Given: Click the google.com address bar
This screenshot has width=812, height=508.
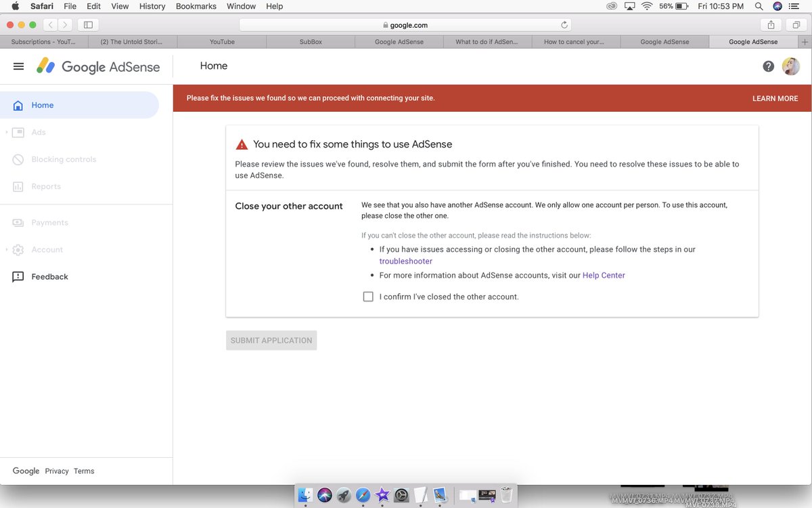Looking at the screenshot, I should click(405, 25).
